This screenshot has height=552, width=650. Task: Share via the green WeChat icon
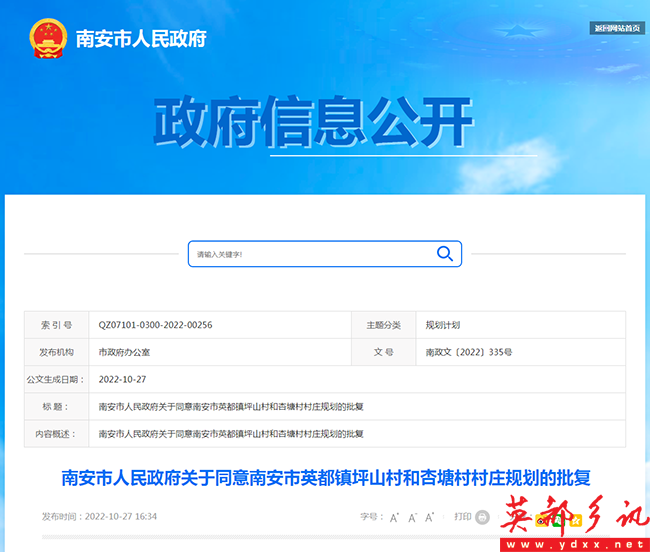(558, 520)
